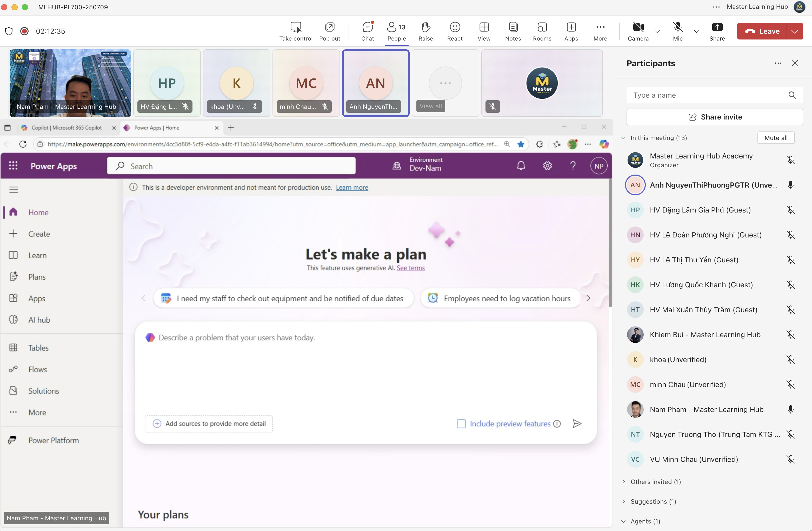Expand the Others invited section

(x=623, y=482)
